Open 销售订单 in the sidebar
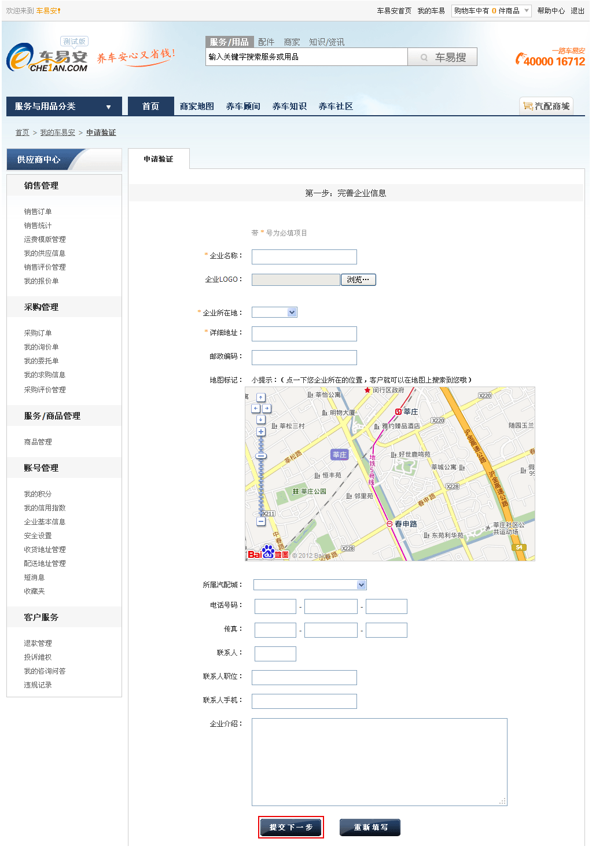 [x=38, y=212]
